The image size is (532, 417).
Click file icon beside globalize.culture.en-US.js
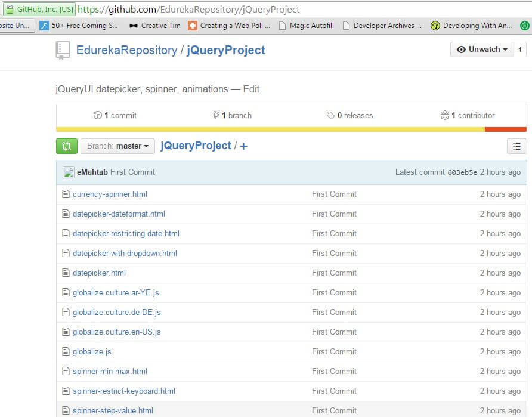[x=66, y=332]
